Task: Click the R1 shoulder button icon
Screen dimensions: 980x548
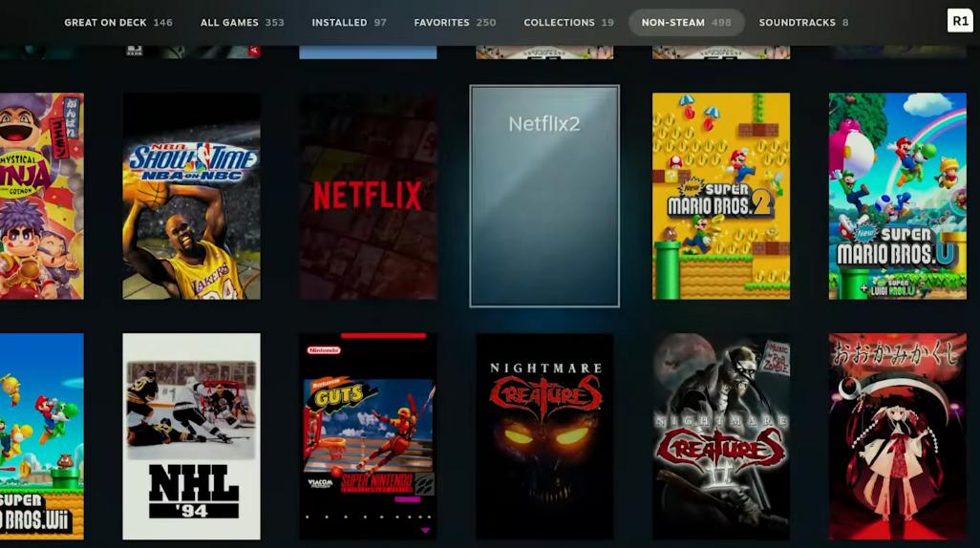Action: [959, 21]
